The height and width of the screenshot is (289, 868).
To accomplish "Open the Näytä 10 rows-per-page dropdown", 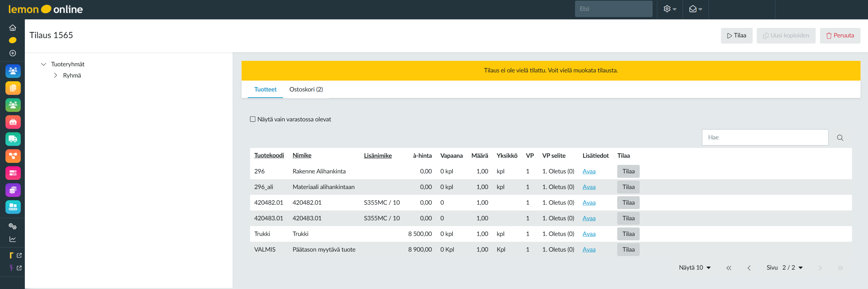I will (694, 268).
